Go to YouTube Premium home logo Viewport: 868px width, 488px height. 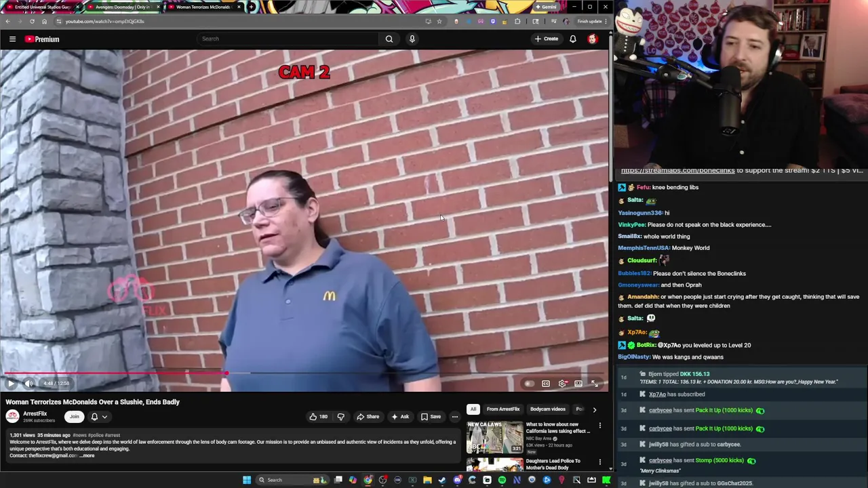[x=42, y=39]
